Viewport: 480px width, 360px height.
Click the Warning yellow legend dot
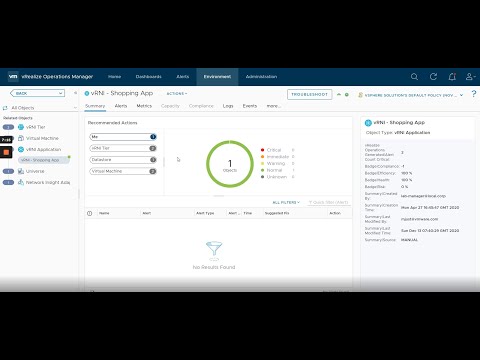262,163
